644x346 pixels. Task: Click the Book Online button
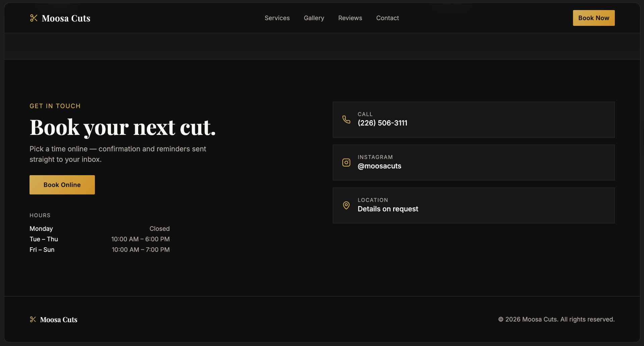click(x=62, y=185)
